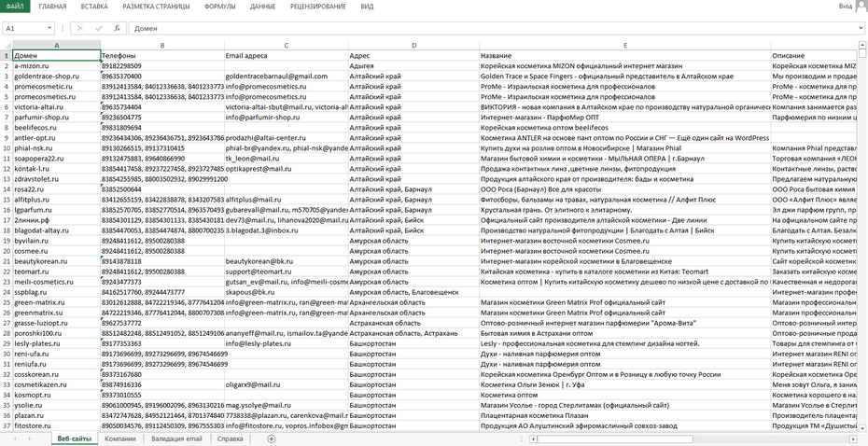
Task: Open the ФОРМУЛЫ ribbon tab
Action: point(219,7)
